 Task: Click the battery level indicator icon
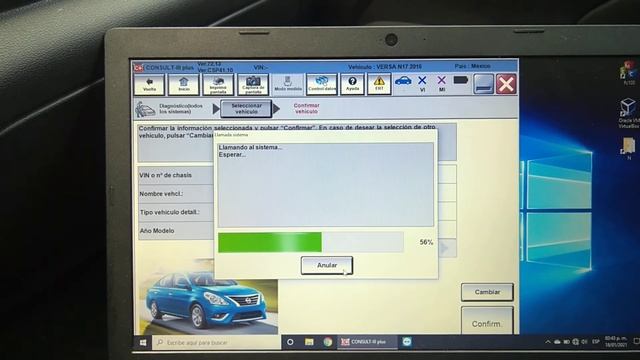[x=460, y=80]
